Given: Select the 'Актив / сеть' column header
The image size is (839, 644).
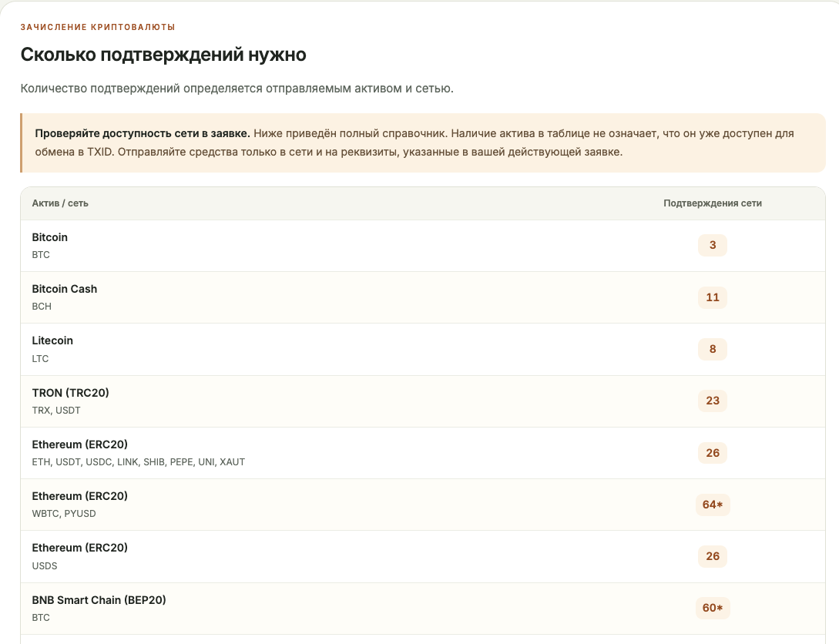Looking at the screenshot, I should (60, 203).
